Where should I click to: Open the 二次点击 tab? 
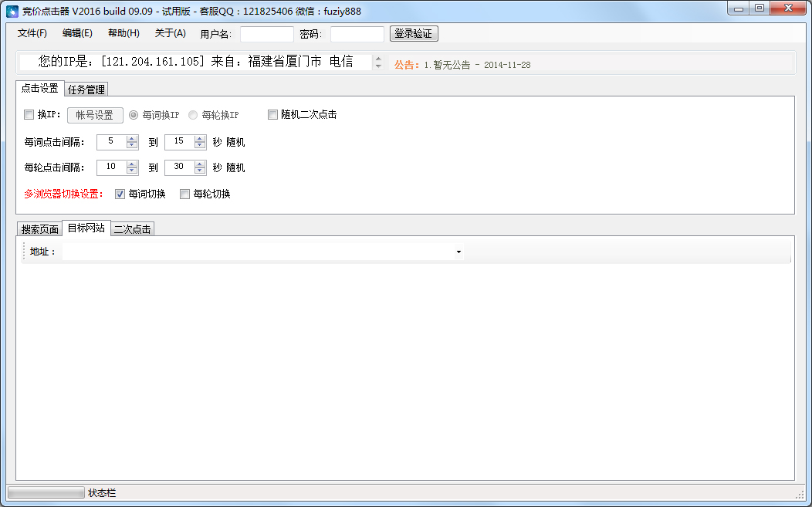click(x=133, y=229)
